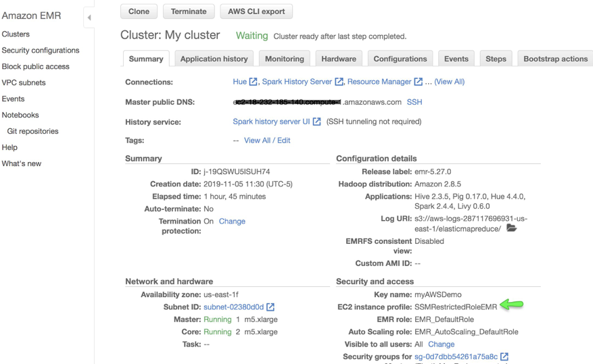Click the cluster ID j-19QSWU5ISUH74
Image resolution: width=593 pixels, height=364 pixels.
(x=237, y=172)
